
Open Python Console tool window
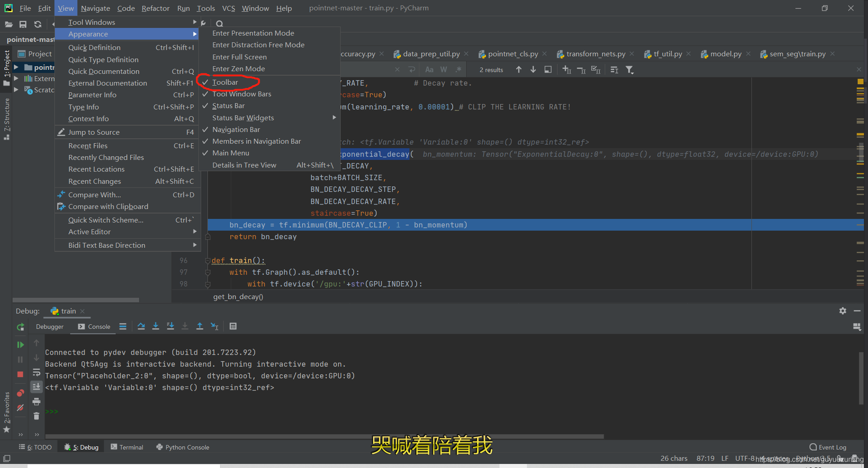pos(183,447)
